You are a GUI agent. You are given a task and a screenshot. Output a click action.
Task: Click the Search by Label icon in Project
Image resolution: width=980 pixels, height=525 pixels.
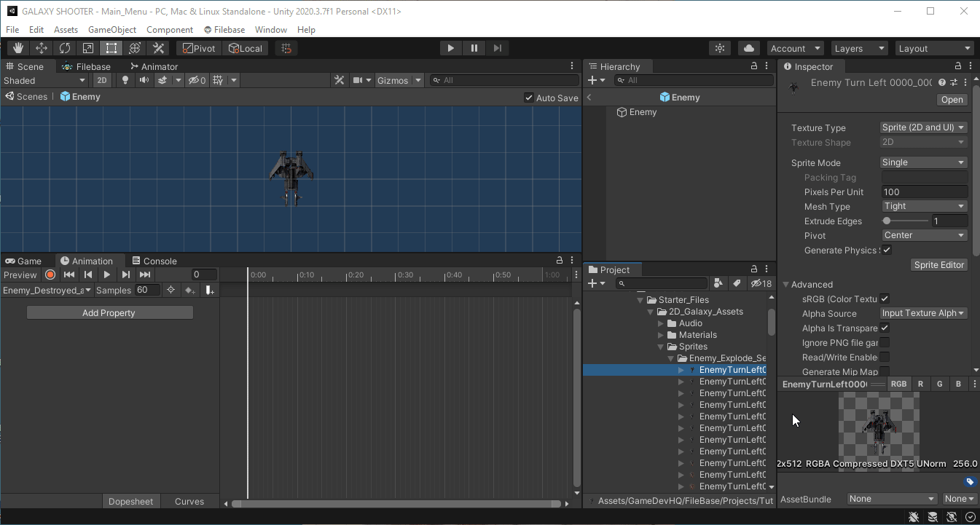pyautogui.click(x=737, y=283)
